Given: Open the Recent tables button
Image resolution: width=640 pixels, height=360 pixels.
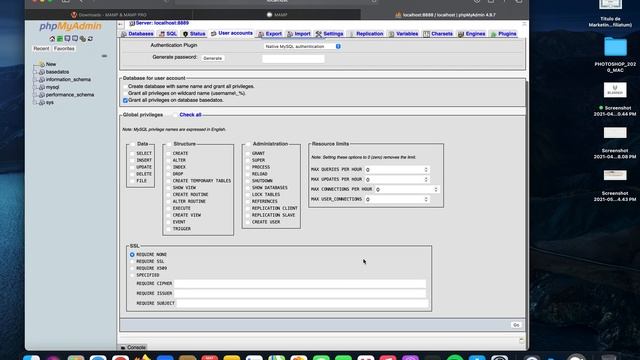Looking at the screenshot, I should (41, 49).
